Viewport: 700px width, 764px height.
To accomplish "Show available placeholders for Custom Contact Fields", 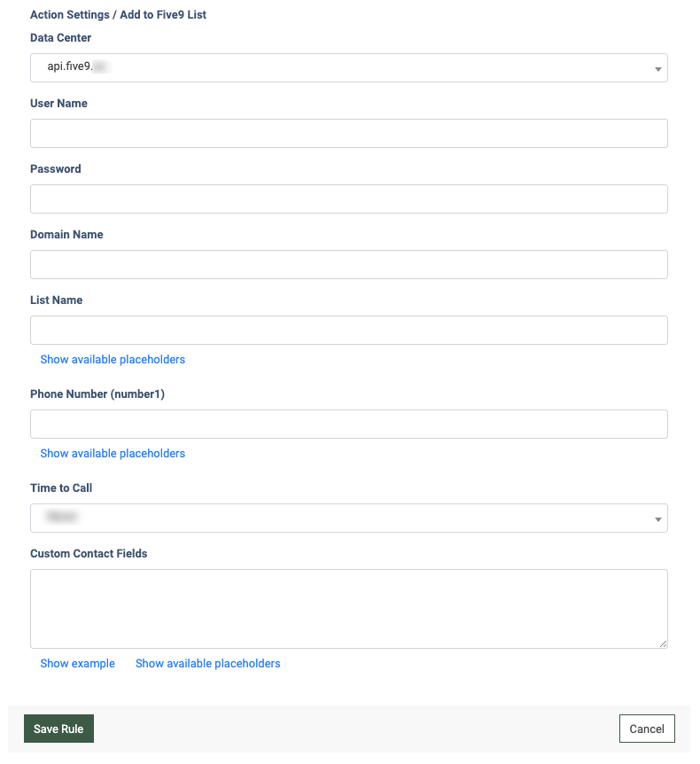I will [207, 664].
